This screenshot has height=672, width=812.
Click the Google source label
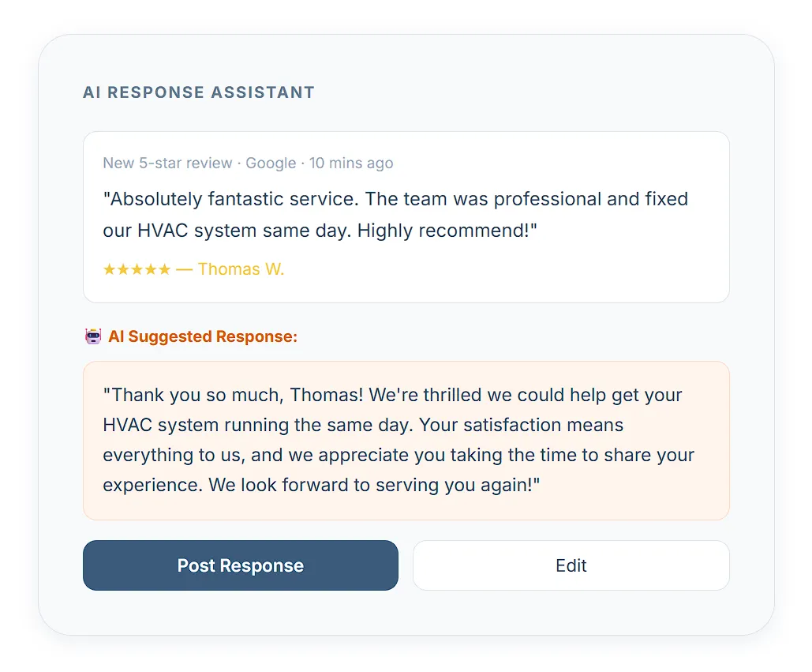click(271, 163)
